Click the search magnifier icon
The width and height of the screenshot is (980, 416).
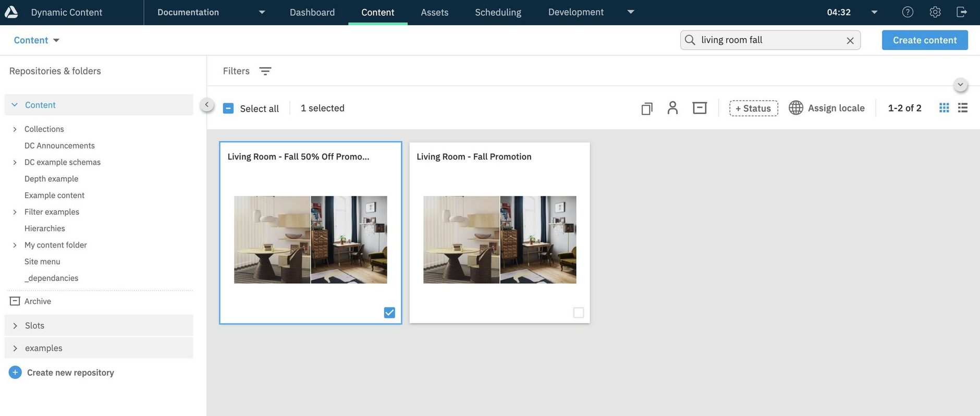pos(690,40)
